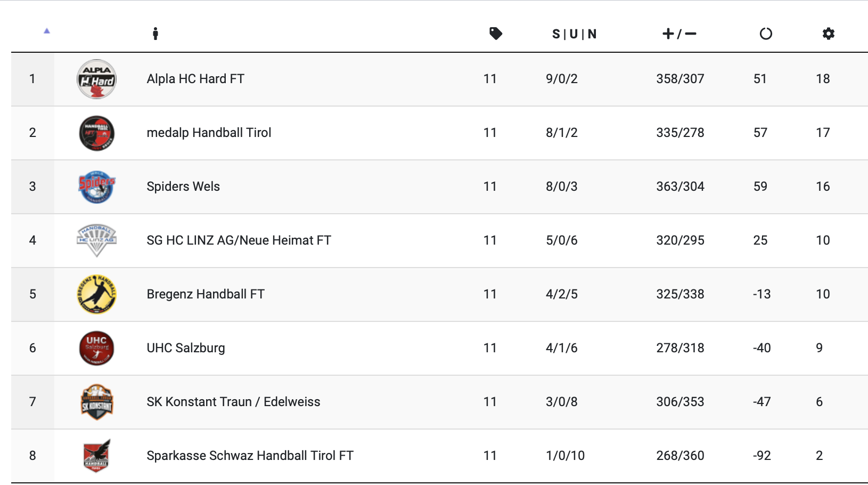Open the Spiders Wels team link
Viewport: 868px width, 485px height.
pyautogui.click(x=183, y=187)
